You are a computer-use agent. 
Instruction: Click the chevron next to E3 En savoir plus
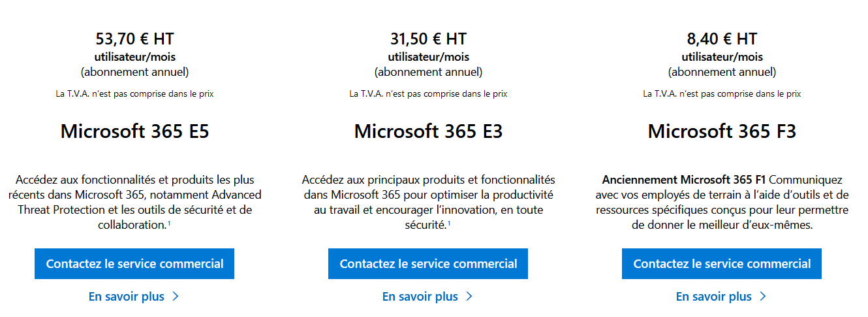pos(469,297)
